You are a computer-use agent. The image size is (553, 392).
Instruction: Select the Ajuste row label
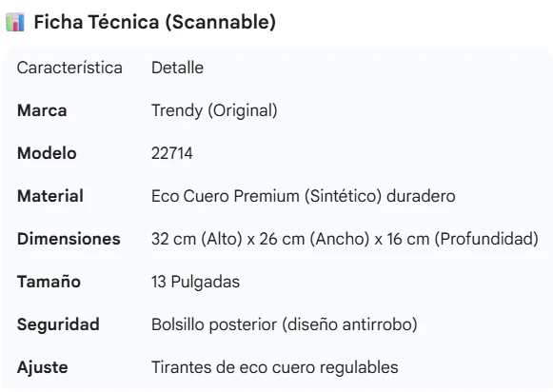pos(42,367)
